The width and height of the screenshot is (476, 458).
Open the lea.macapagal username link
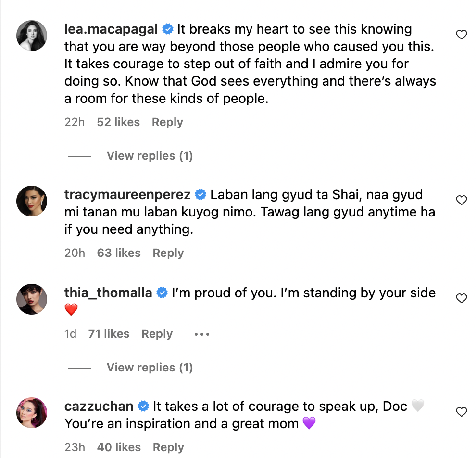pos(111,29)
